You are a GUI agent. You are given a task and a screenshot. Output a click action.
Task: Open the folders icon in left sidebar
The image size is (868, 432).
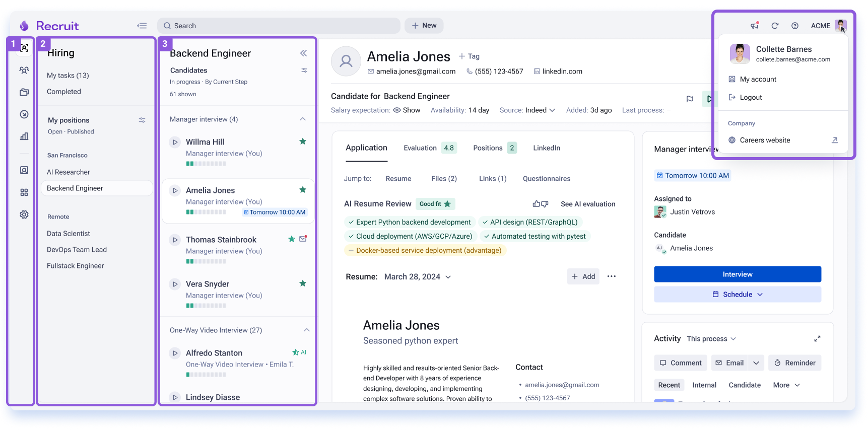[24, 92]
